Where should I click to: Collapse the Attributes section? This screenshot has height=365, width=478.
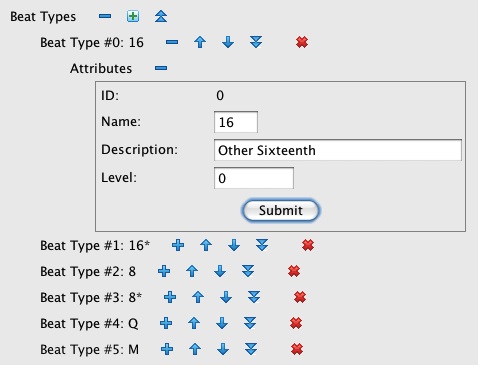161,68
